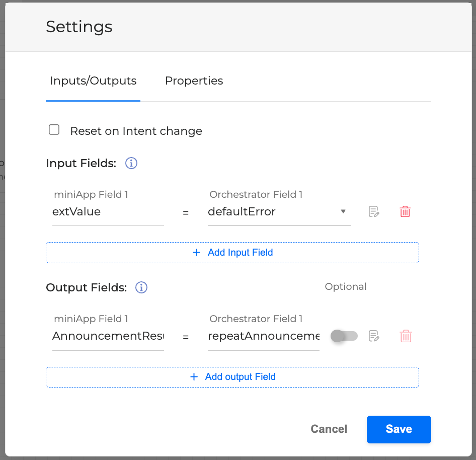476x460 pixels.
Task: Click the plus icon in Add Input Field
Action: click(197, 253)
